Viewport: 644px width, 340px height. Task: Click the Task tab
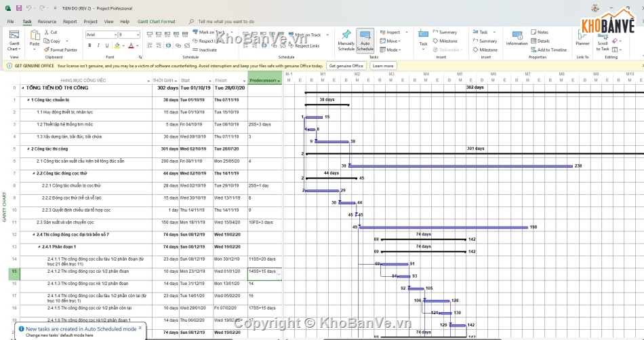27,22
